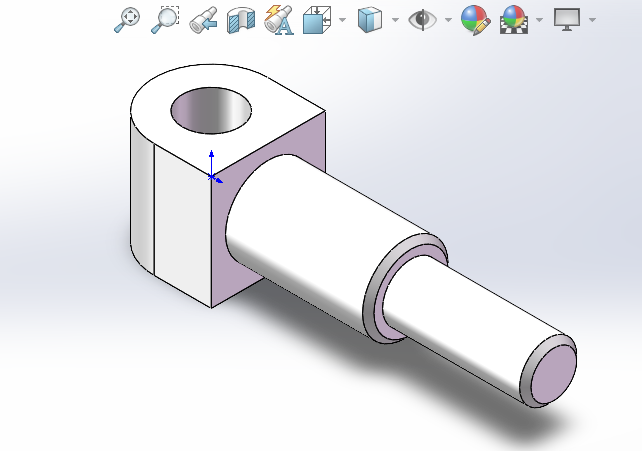642x451 pixels.
Task: Click the Previous View icon
Action: click(203, 20)
